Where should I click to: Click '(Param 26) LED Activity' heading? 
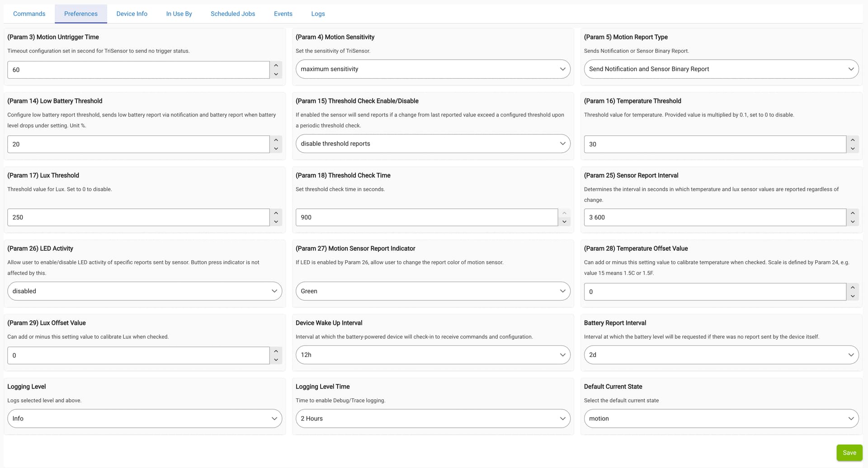[40, 248]
